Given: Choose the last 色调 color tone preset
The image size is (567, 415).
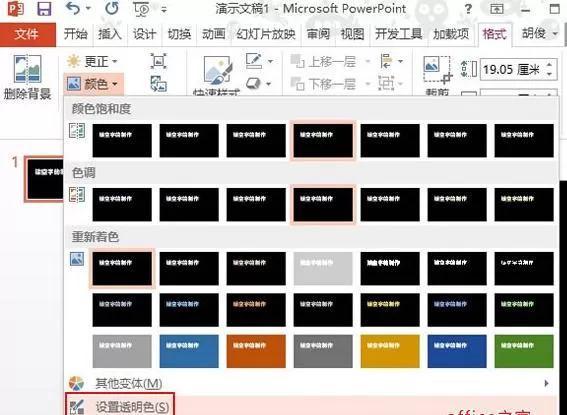Looking at the screenshot, I should (x=524, y=204).
